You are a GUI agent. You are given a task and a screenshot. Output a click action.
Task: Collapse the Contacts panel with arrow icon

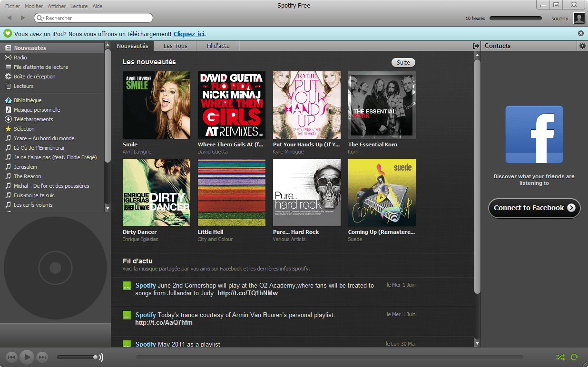point(476,46)
